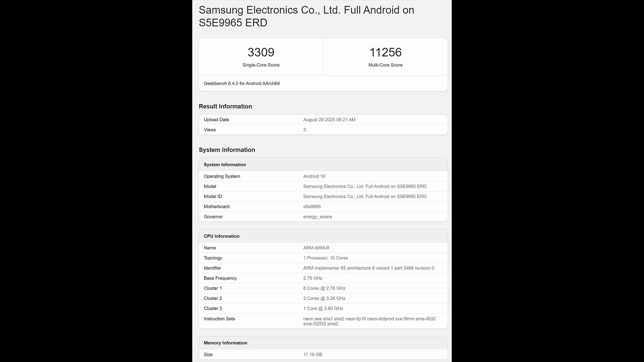Click the page title mentioning S5E9965 ERD
Image resolution: width=644 pixels, height=362 pixels.
click(x=306, y=16)
